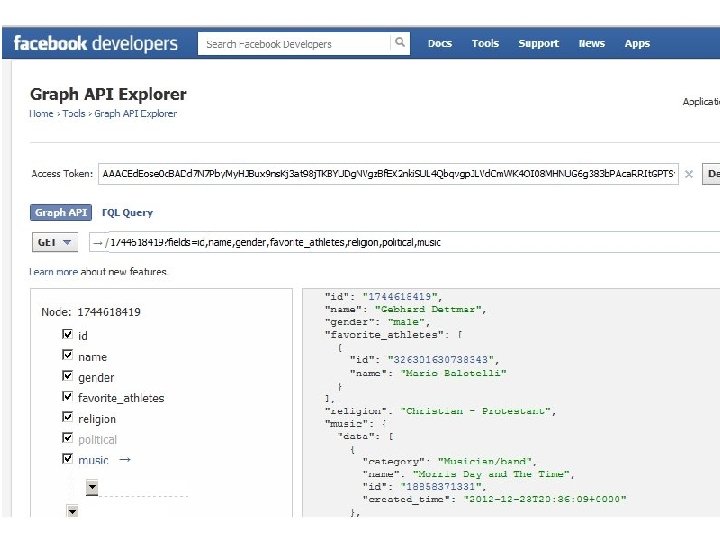Click athlete id 326301630738343 link
720x540 pixels.
[x=440, y=359]
